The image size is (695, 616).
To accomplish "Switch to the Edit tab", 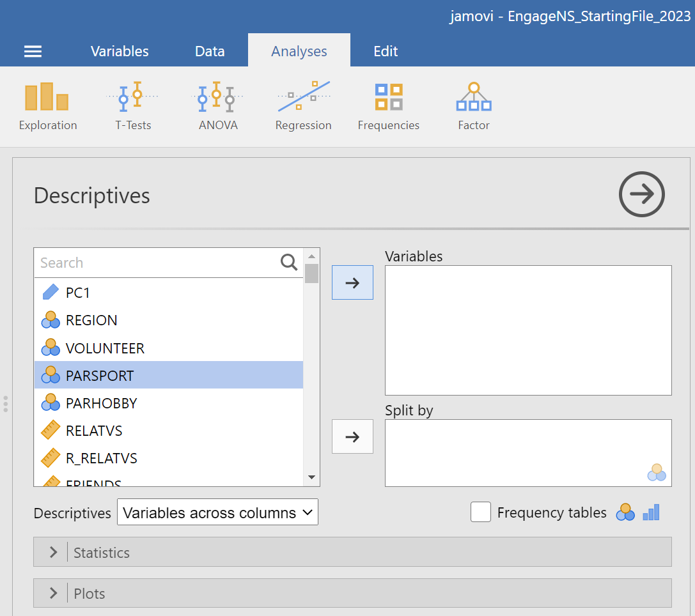I will click(386, 51).
